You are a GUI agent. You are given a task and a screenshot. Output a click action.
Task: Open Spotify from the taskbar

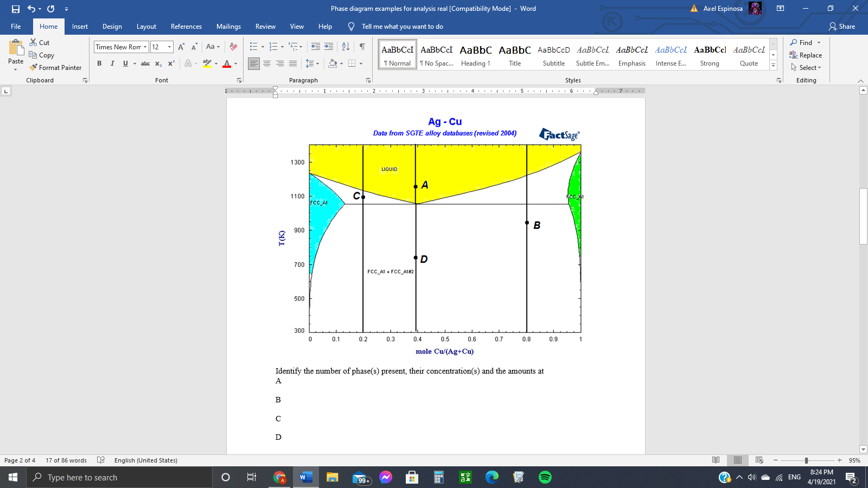point(545,477)
